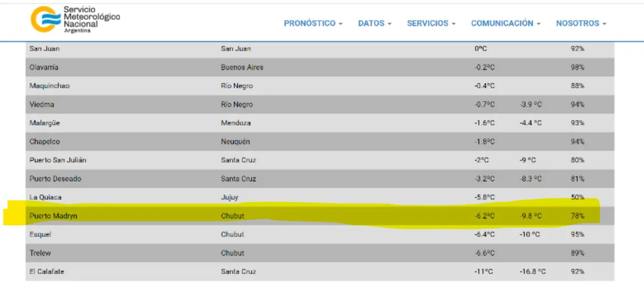Viewport: 644px width, 289px height.
Task: Click Maquinchao's 88% humidity value
Action: pos(577,86)
